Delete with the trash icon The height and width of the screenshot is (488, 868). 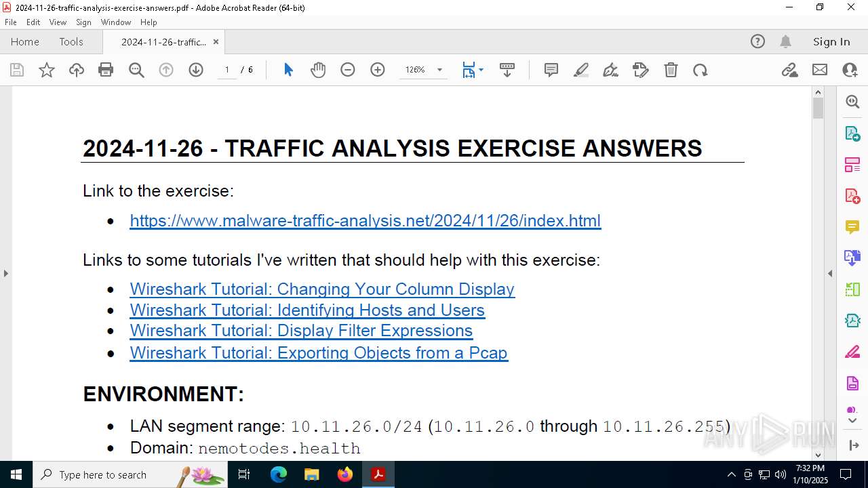[x=671, y=70]
